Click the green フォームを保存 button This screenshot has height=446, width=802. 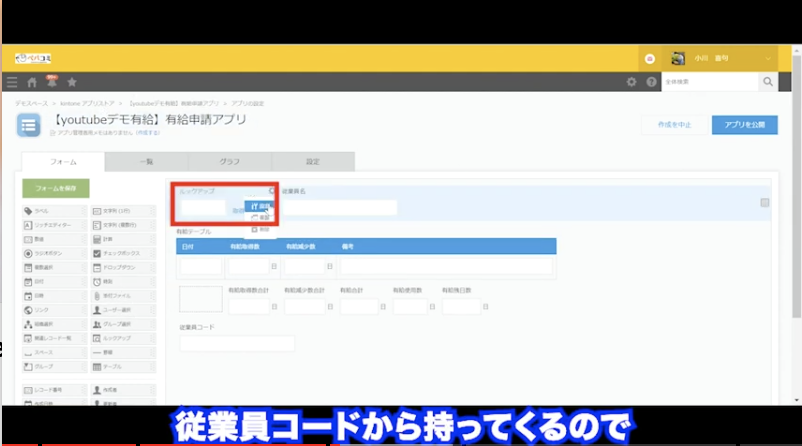point(56,188)
